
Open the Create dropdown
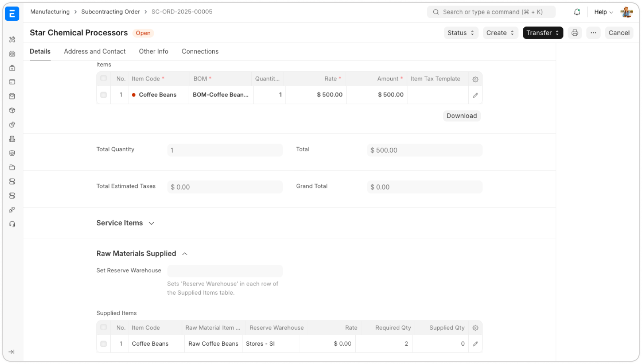tap(500, 33)
